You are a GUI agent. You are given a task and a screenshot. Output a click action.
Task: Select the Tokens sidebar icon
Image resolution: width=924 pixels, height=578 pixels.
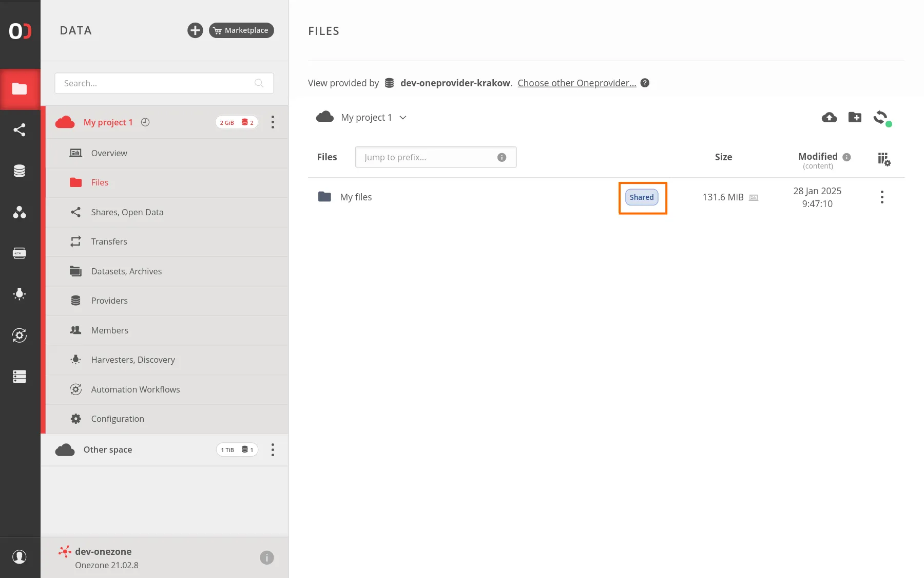(20, 253)
